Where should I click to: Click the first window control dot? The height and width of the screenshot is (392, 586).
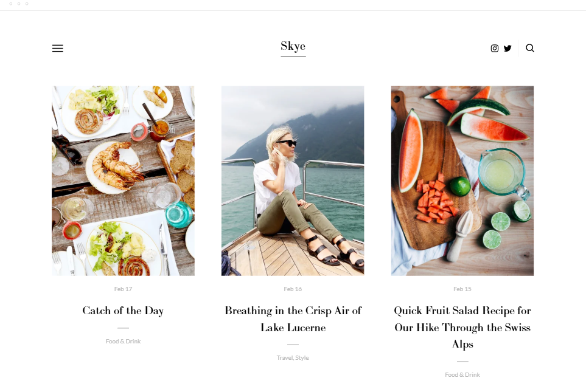(11, 4)
